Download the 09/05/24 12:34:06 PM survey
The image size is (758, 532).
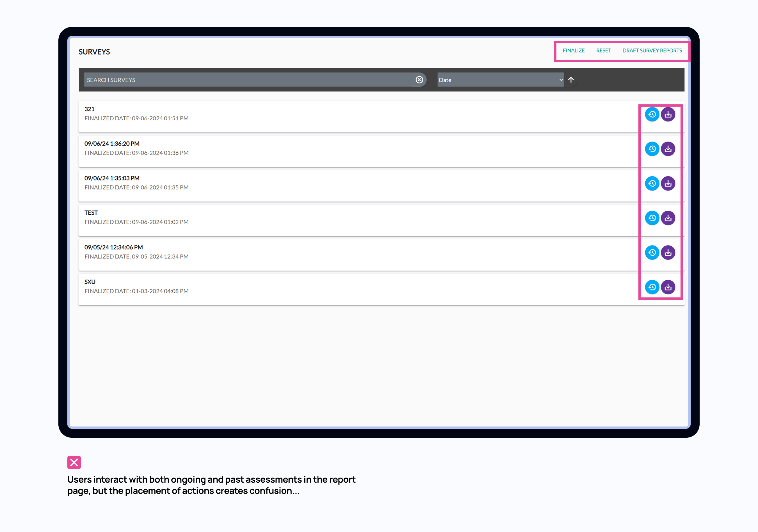(x=668, y=253)
